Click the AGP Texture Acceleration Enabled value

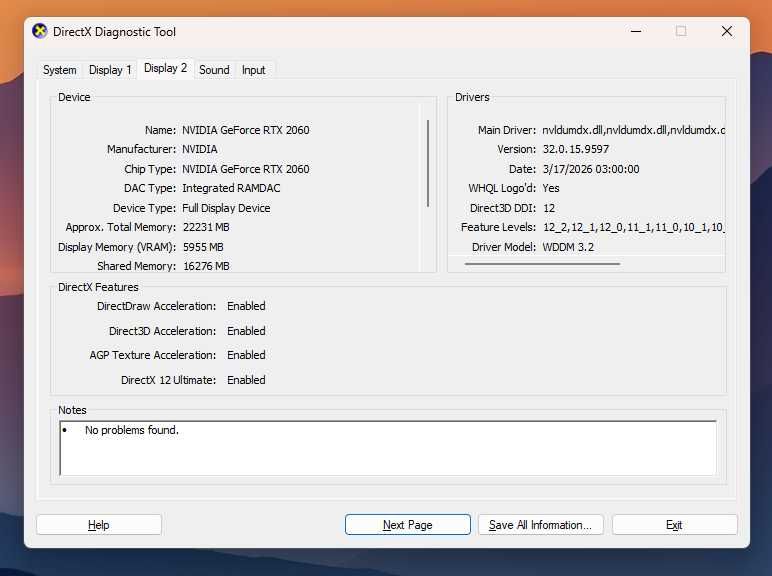click(x=246, y=355)
